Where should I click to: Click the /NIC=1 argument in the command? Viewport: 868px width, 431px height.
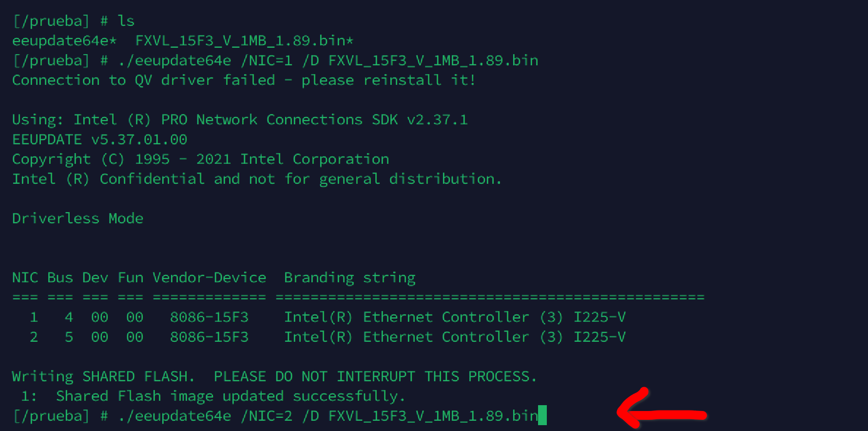pos(267,61)
